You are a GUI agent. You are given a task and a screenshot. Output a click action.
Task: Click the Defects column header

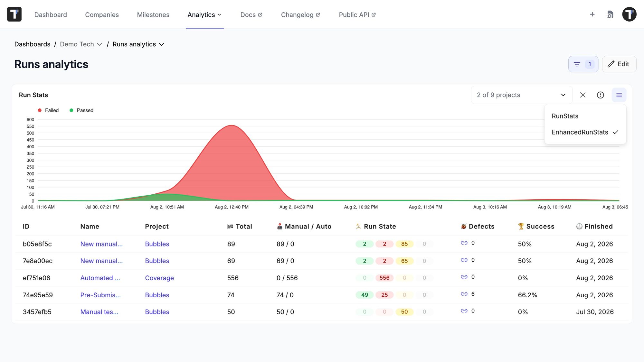click(x=478, y=227)
